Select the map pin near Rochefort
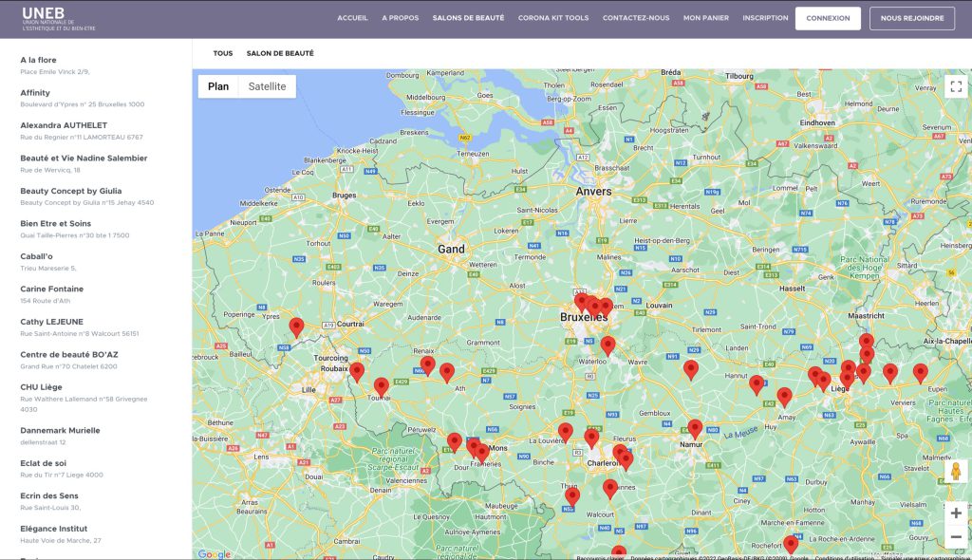Viewport: 972px width, 560px height. tap(791, 545)
